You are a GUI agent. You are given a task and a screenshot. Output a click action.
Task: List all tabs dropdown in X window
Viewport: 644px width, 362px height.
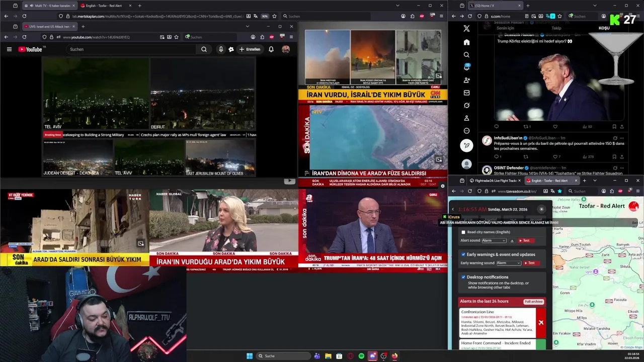coord(595,6)
